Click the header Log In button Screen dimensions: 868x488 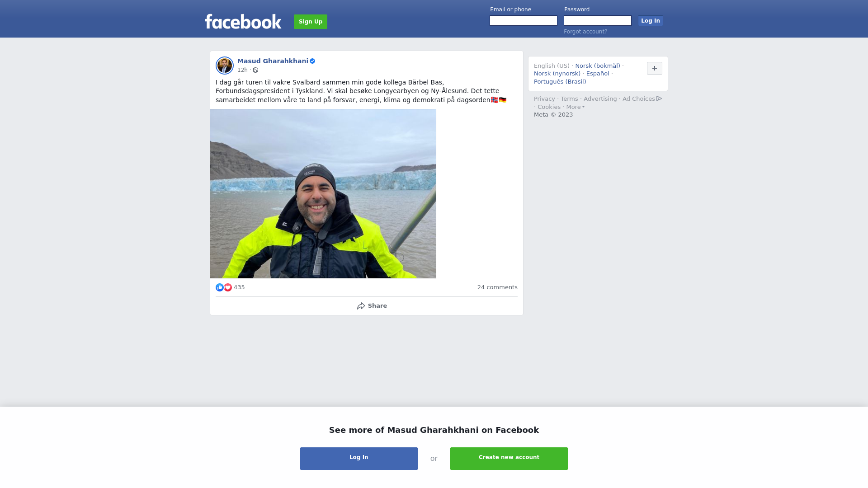pos(651,21)
